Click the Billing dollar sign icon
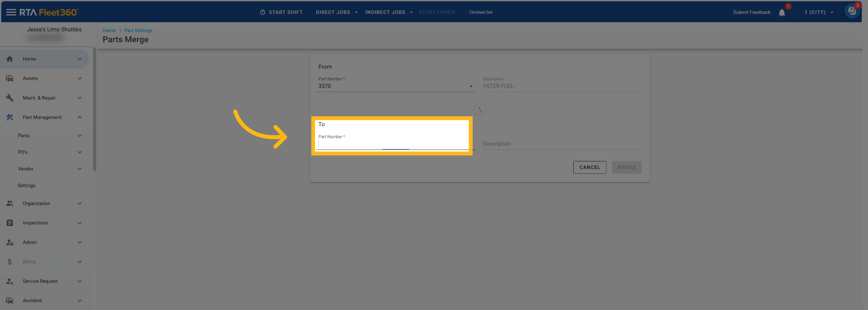 (x=10, y=262)
